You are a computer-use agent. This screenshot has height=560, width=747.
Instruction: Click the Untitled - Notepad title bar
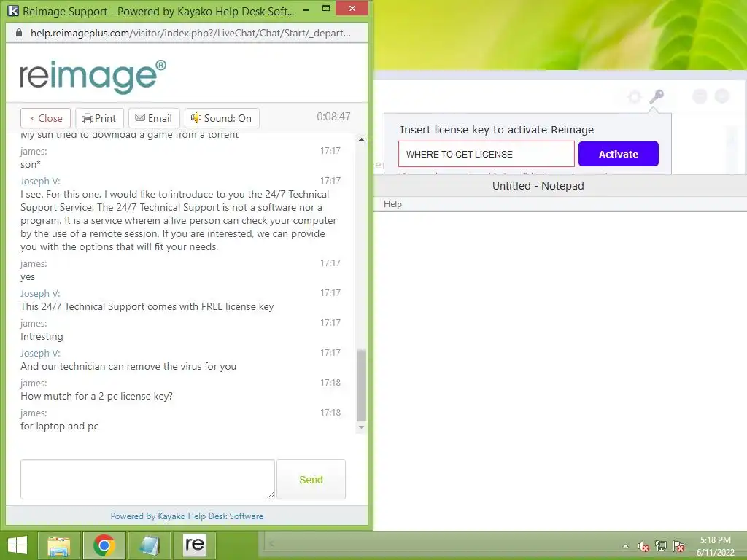point(538,186)
